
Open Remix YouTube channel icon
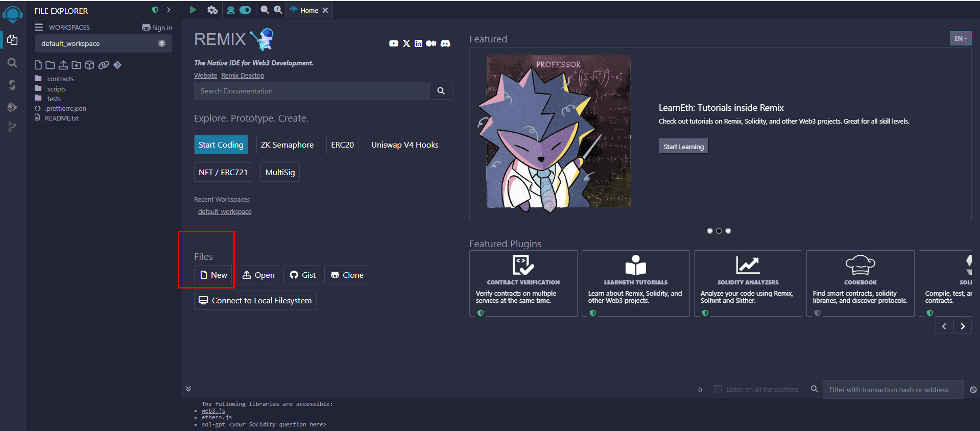click(394, 43)
